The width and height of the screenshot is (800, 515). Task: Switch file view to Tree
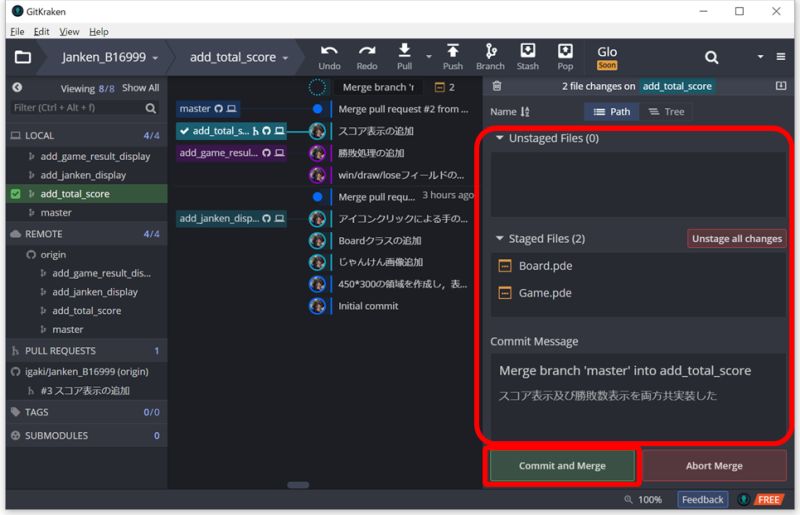(666, 112)
